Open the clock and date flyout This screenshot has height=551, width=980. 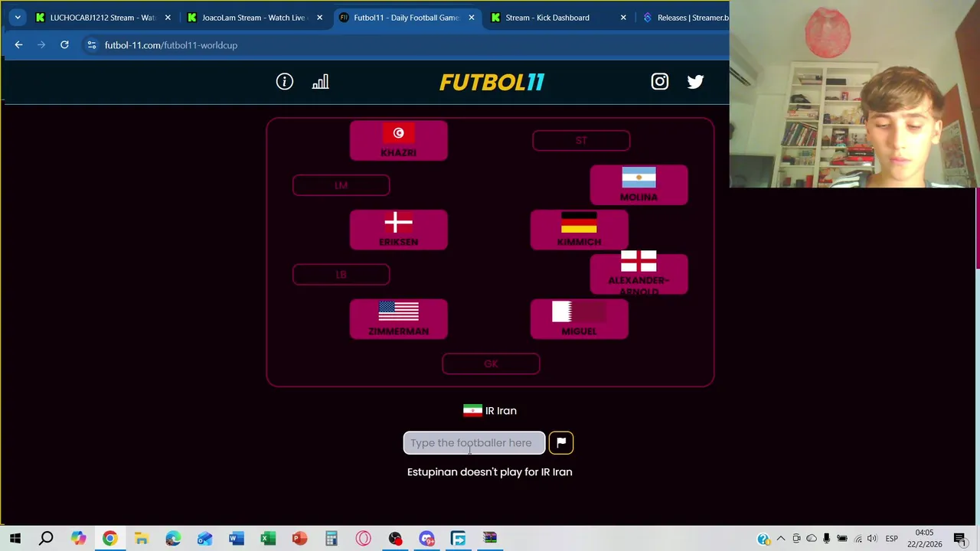coord(925,538)
